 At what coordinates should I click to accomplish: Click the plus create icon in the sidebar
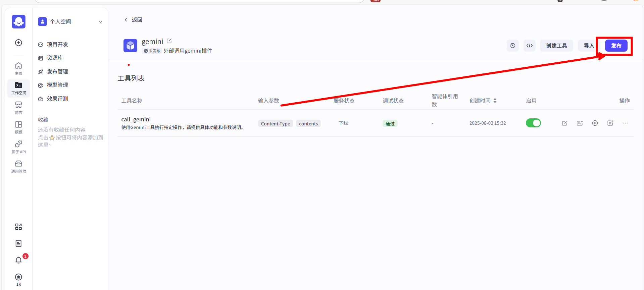pos(18,43)
